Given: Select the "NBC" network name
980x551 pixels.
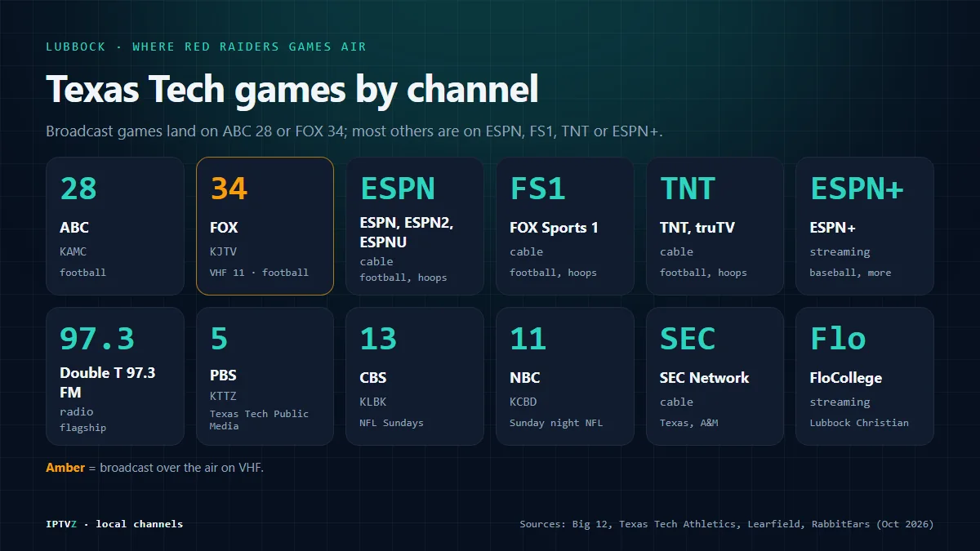Looking at the screenshot, I should coord(525,378).
